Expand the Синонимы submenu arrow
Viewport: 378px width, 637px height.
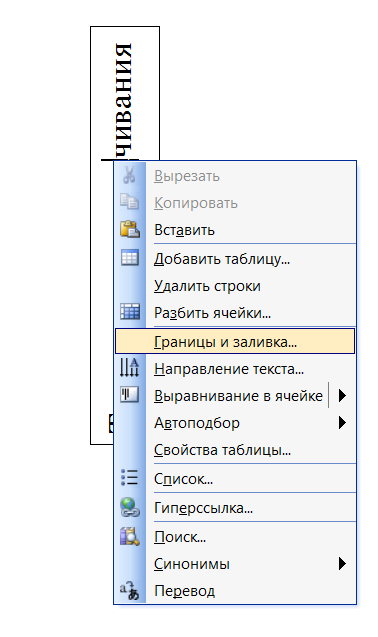click(342, 563)
